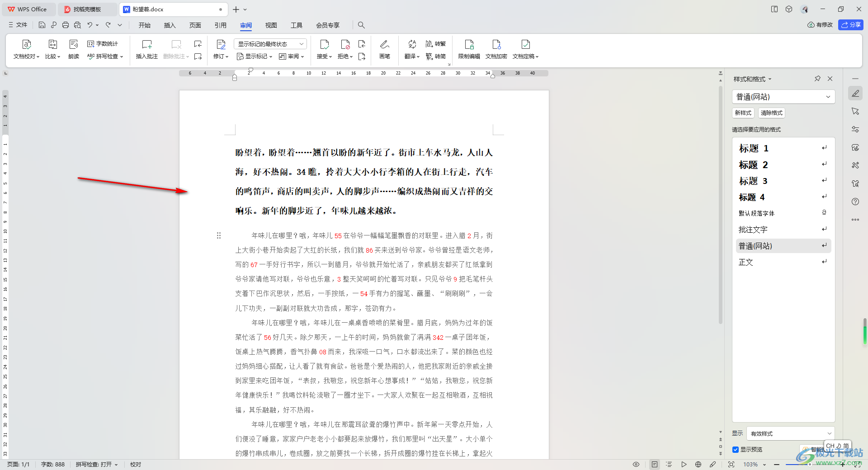Open 字数统计 word count

pos(103,44)
